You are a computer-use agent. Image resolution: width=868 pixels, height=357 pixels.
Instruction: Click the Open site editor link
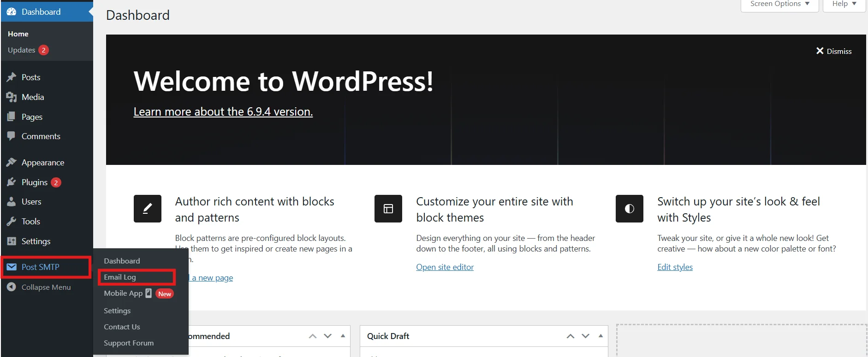[x=445, y=267]
